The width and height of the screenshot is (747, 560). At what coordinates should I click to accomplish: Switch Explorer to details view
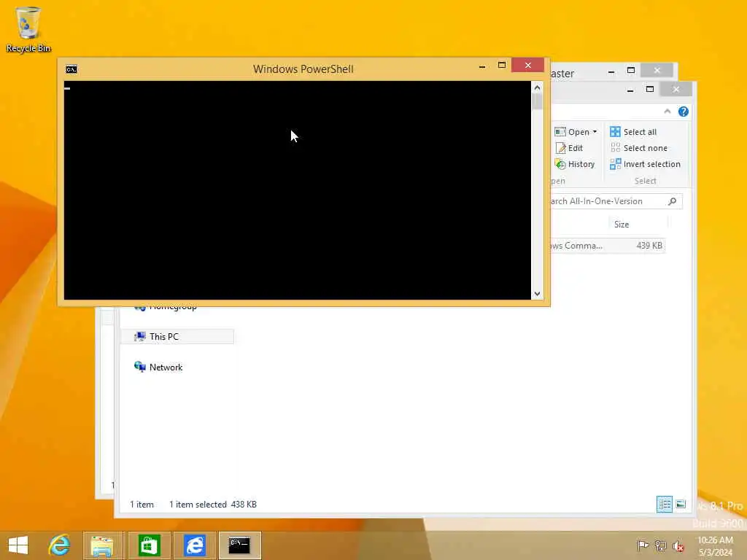[664, 505]
